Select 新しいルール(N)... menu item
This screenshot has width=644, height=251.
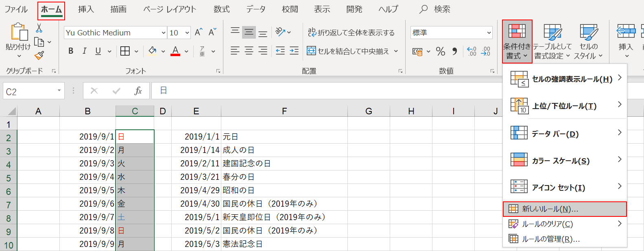pos(565,209)
